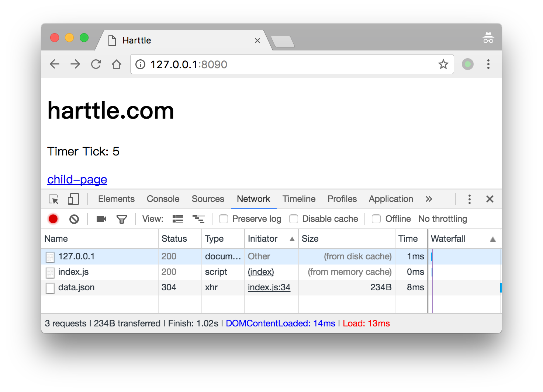Check the Disable cache option
The height and width of the screenshot is (392, 543).
[x=294, y=218]
